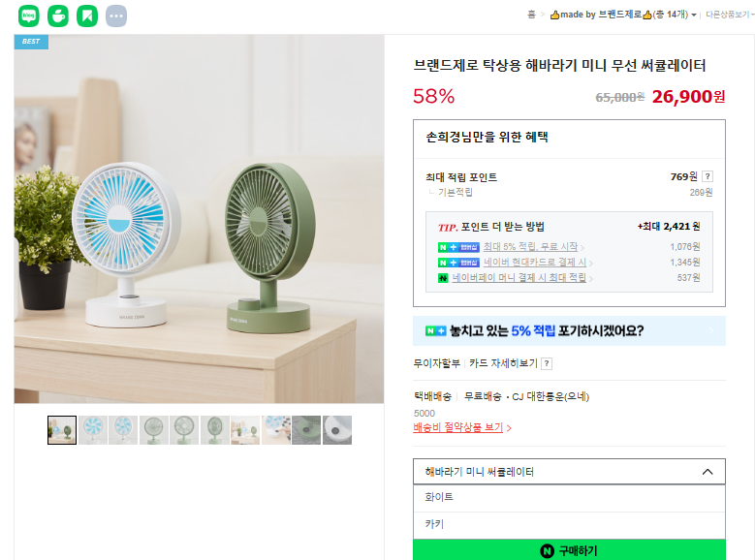Viewport: 755px width, 560px height.
Task: Open more sharing options ellipsis icon
Action: 116,16
